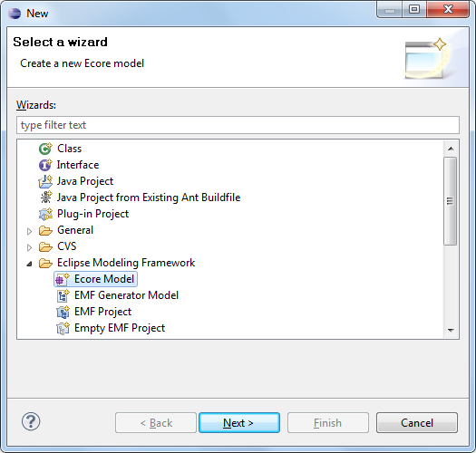Click the scrollbar down arrow
The height and width of the screenshot is (453, 476).
pos(451,330)
